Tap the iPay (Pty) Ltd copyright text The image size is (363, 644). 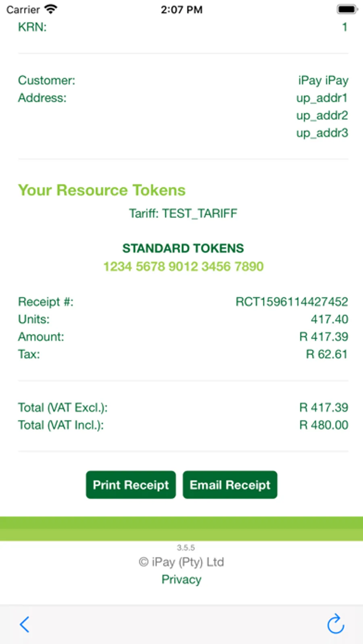(181, 562)
